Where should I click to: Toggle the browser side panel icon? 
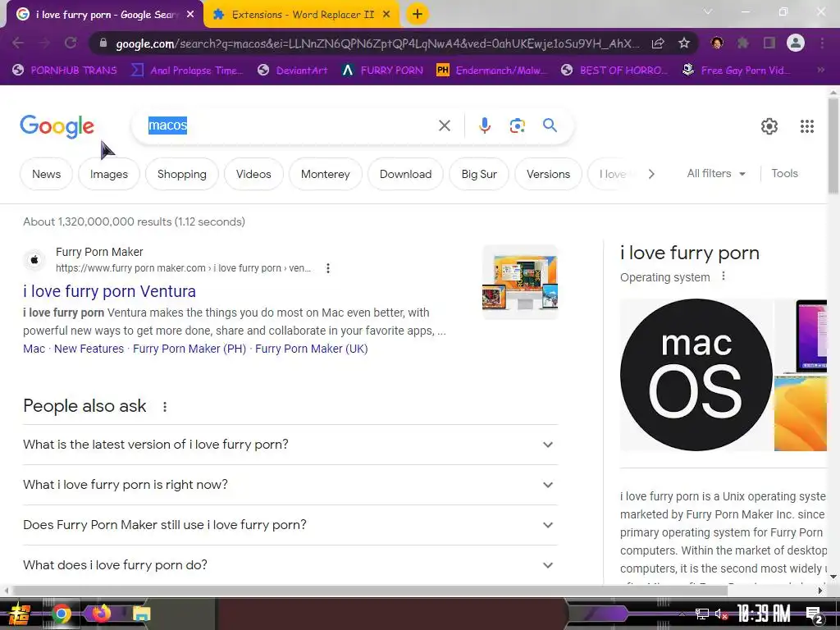[x=769, y=43]
